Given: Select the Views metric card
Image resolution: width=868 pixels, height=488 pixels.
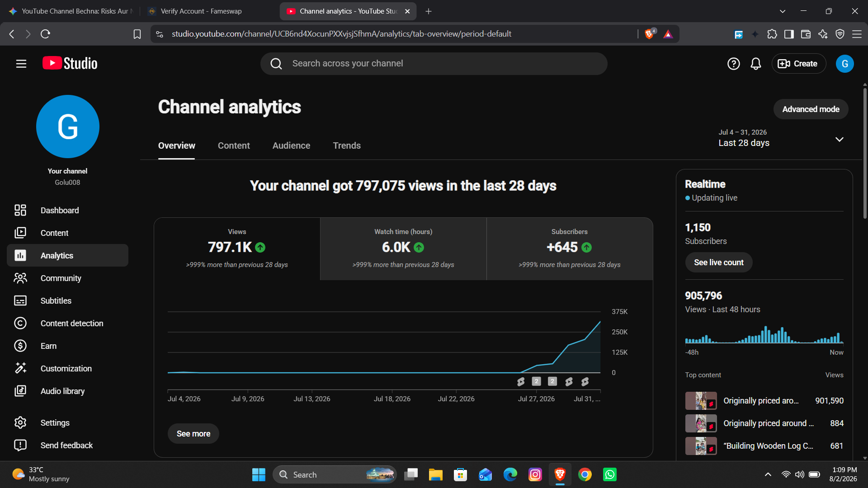Looking at the screenshot, I should tap(237, 249).
